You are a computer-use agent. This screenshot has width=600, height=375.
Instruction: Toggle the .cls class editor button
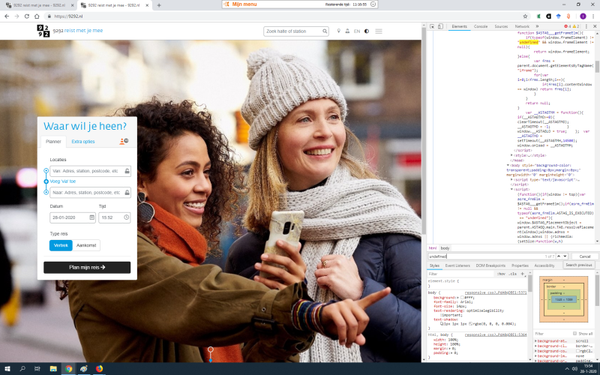(x=513, y=274)
